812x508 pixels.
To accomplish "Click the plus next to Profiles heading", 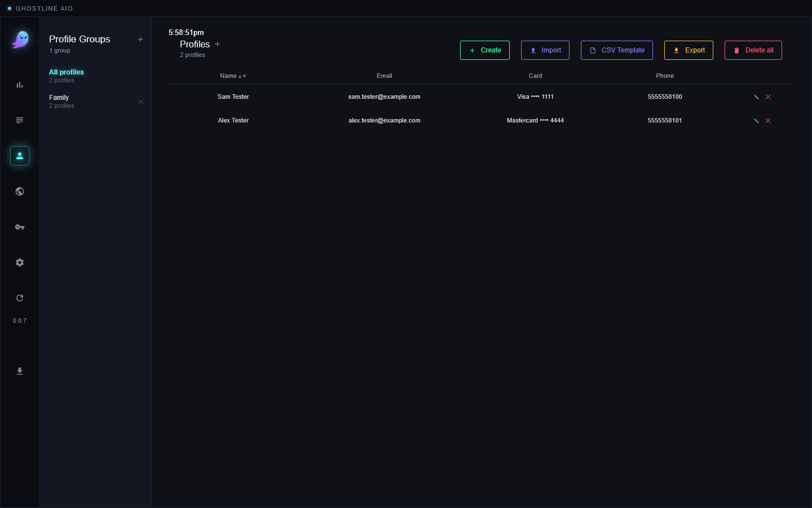I will (x=218, y=44).
